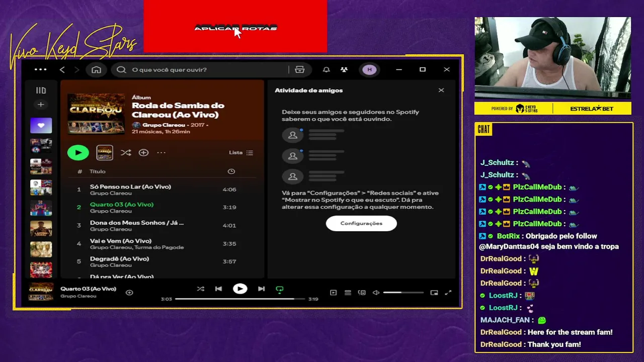Screen dimensions: 644x362
Task: Toggle shuffle in the player bar
Action: (x=201, y=289)
